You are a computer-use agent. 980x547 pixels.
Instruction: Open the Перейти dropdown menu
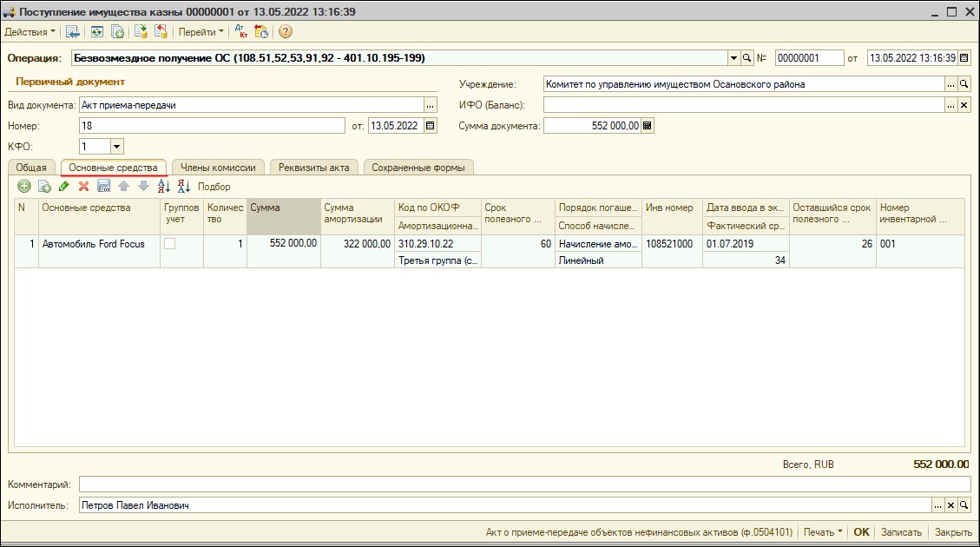click(201, 32)
